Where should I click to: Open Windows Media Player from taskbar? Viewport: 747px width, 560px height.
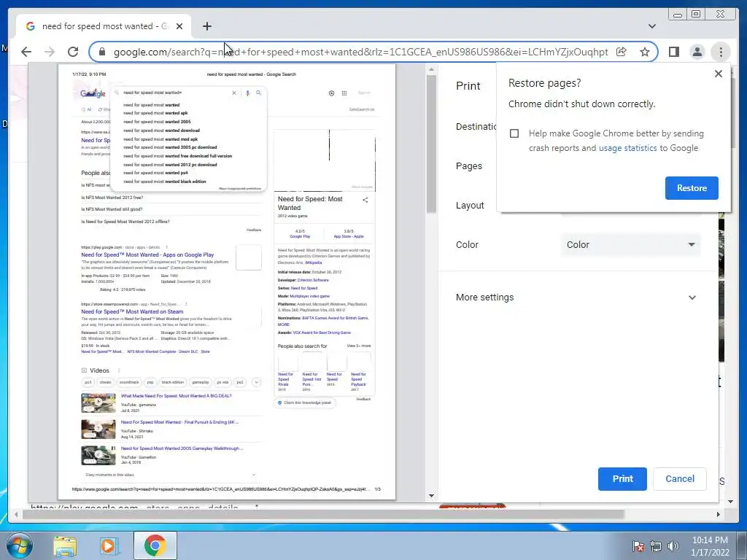pos(108,545)
